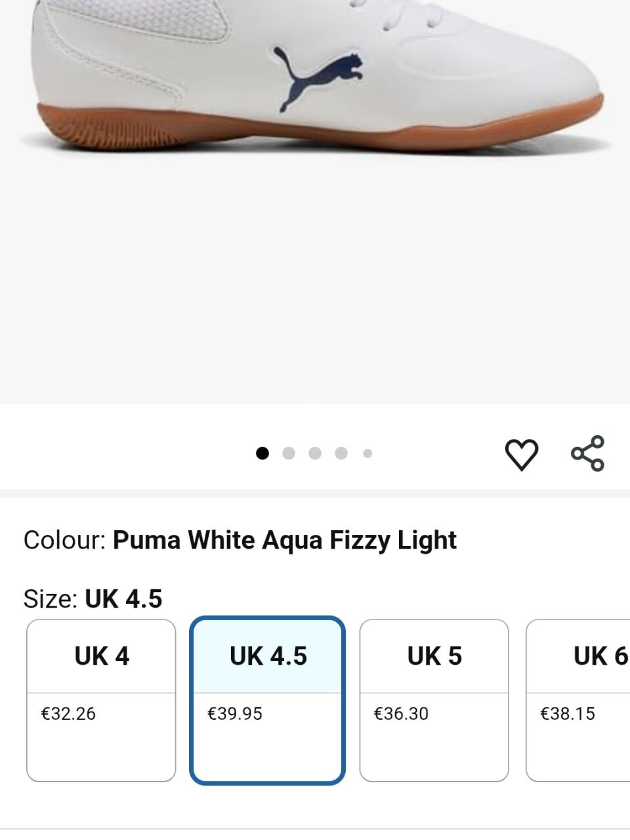The width and height of the screenshot is (630, 840).
Task: Click the Puma White Aqua Fizzy Light colour name
Action: click(285, 540)
